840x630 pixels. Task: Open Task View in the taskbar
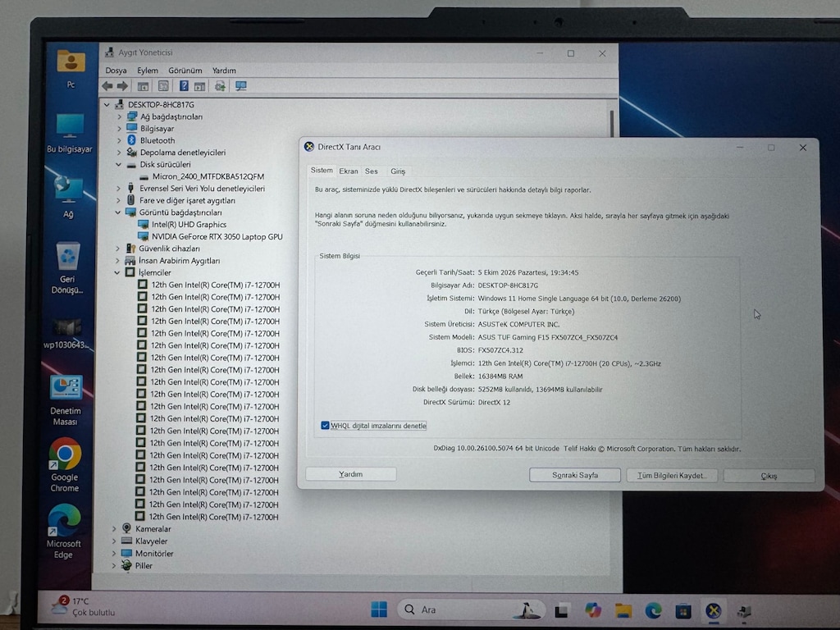click(561, 610)
